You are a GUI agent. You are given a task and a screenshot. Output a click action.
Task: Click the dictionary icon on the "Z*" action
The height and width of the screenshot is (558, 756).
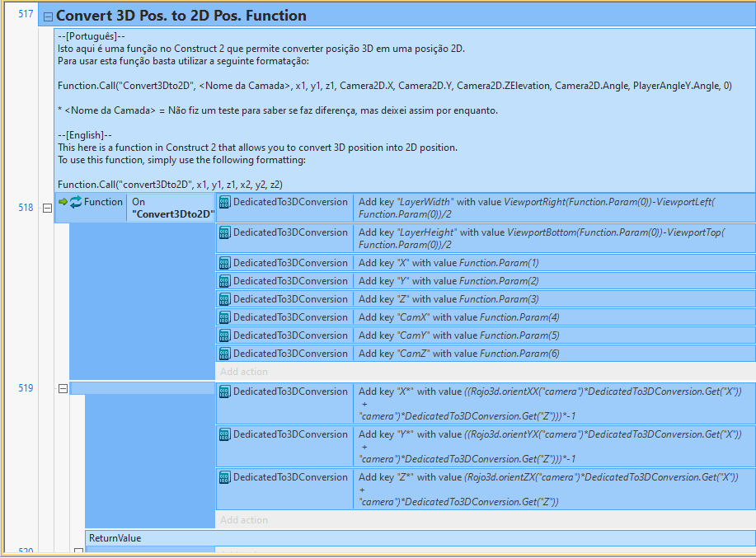click(225, 477)
